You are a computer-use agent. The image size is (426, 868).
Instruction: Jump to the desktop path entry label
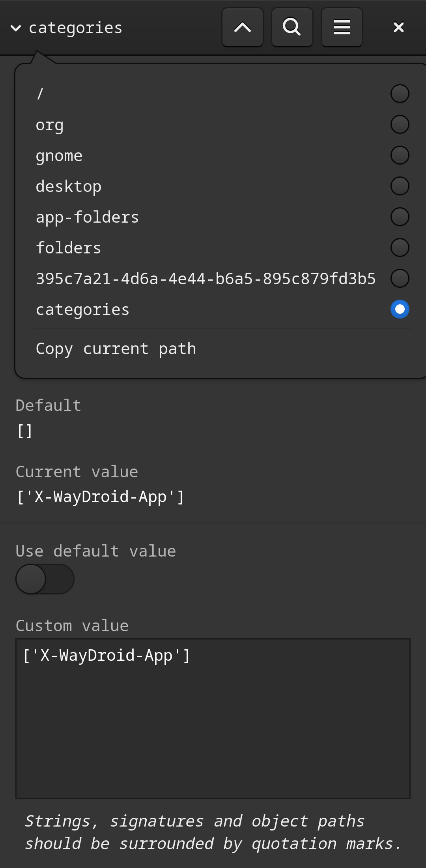[69, 187]
